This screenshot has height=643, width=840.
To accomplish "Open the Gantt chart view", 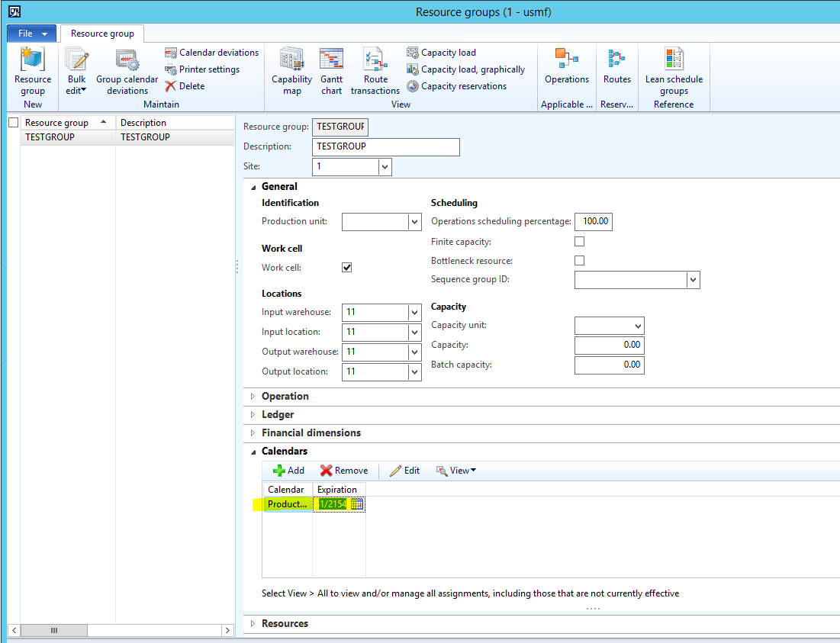I will (x=331, y=70).
